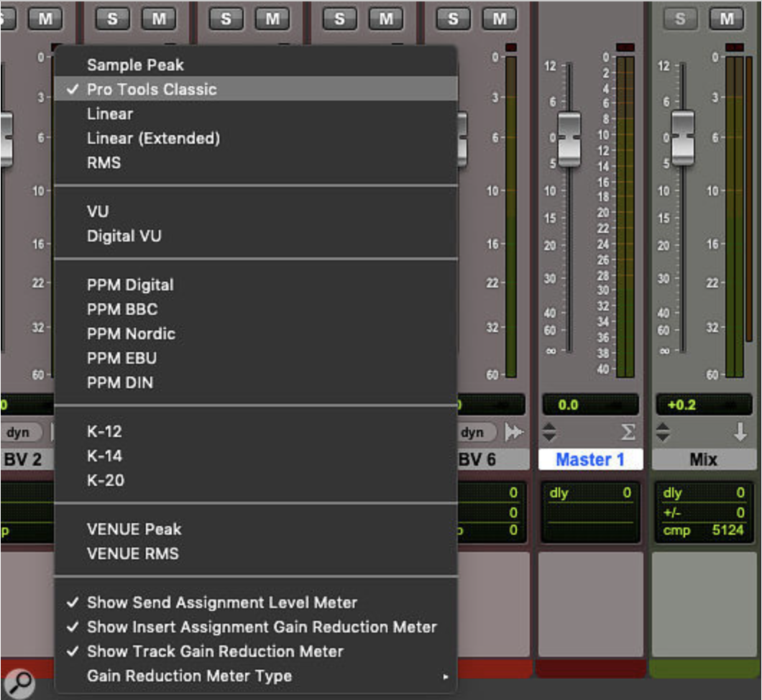Select K-14 meter type

point(256,456)
